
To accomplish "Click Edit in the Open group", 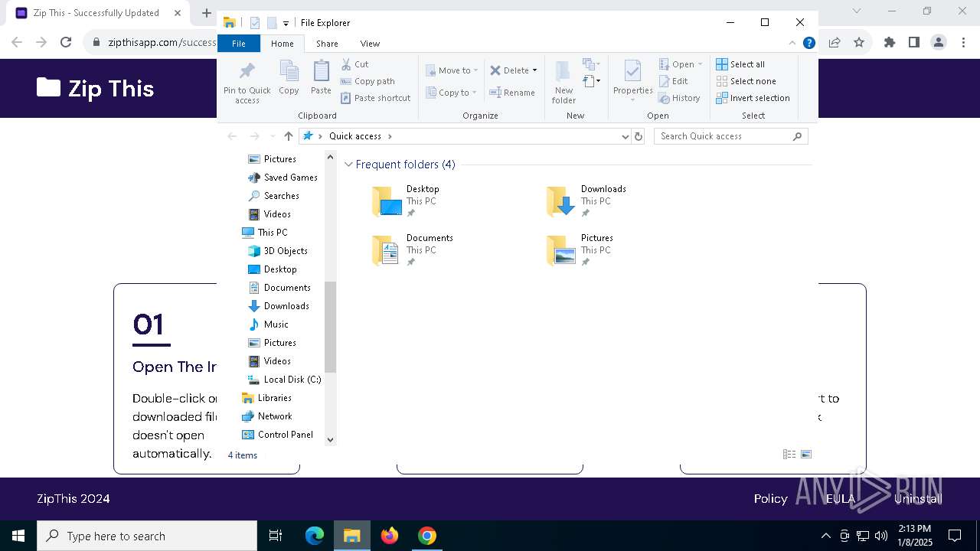I will (x=673, y=81).
